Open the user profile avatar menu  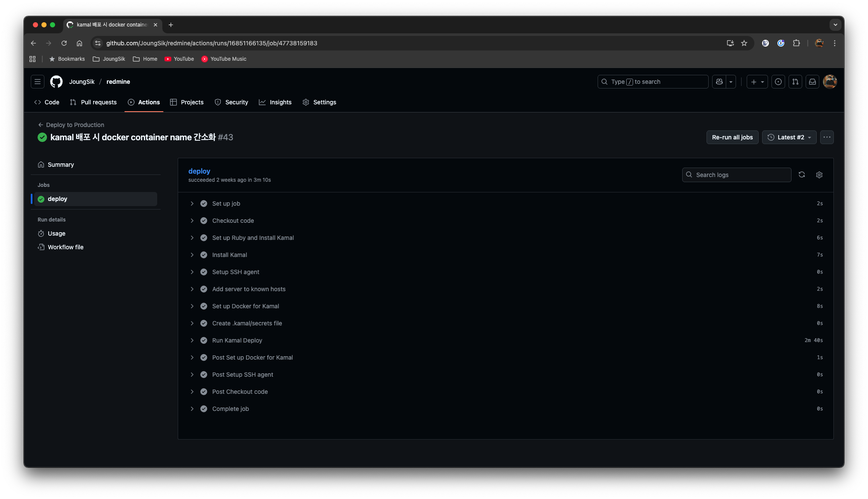(830, 82)
